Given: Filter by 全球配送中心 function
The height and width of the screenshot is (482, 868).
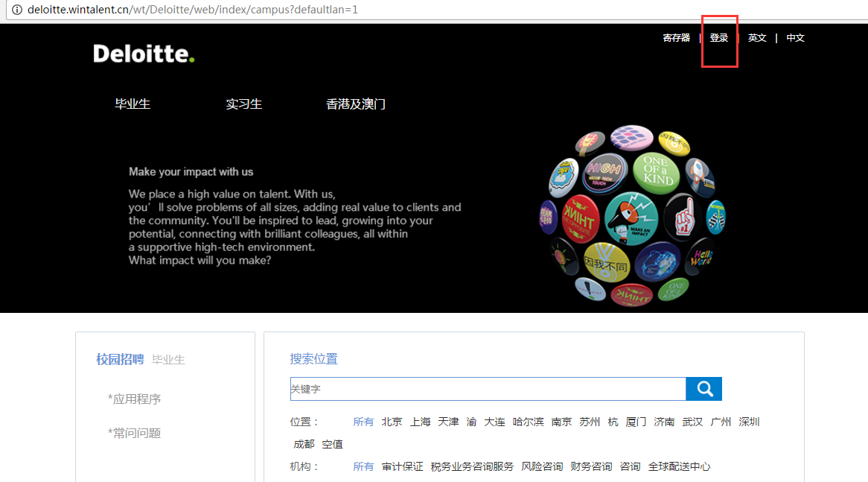Looking at the screenshot, I should (x=679, y=466).
